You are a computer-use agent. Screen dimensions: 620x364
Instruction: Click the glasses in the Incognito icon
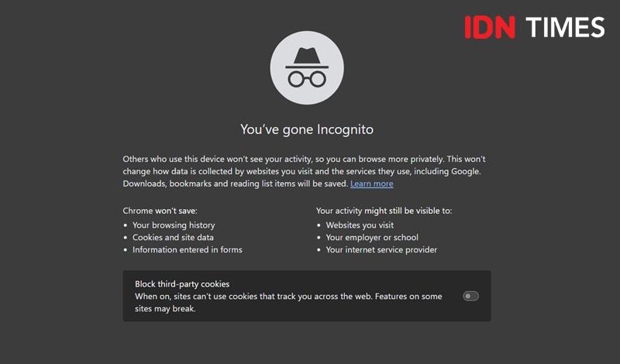(x=307, y=79)
